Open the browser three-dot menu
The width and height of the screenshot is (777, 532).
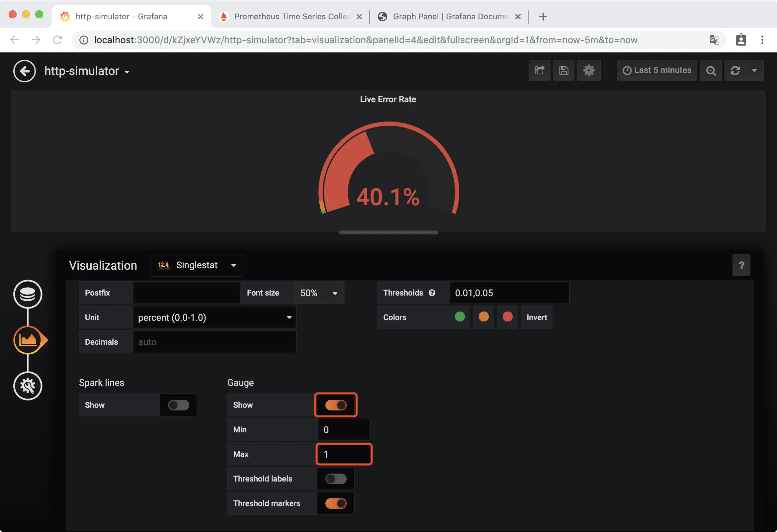tap(762, 40)
